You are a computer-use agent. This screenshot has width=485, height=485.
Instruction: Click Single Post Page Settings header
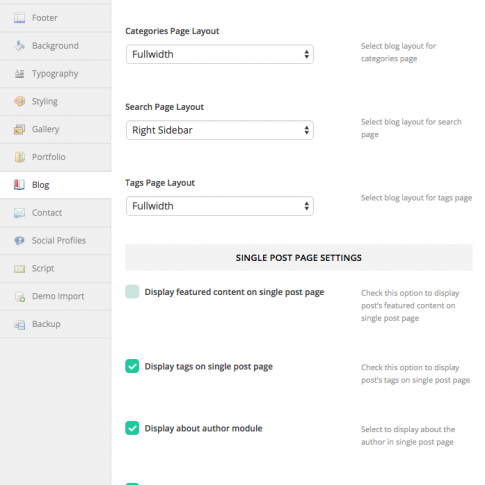[x=299, y=258]
